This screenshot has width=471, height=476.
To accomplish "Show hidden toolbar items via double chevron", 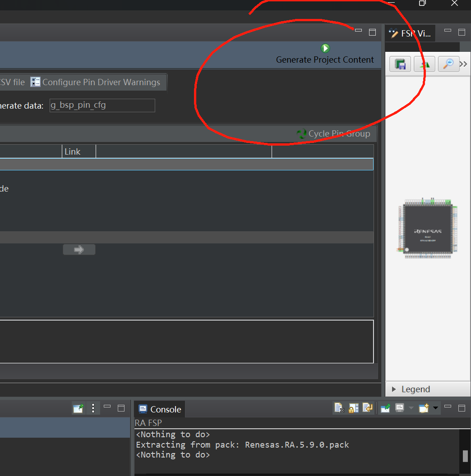I will pyautogui.click(x=463, y=64).
